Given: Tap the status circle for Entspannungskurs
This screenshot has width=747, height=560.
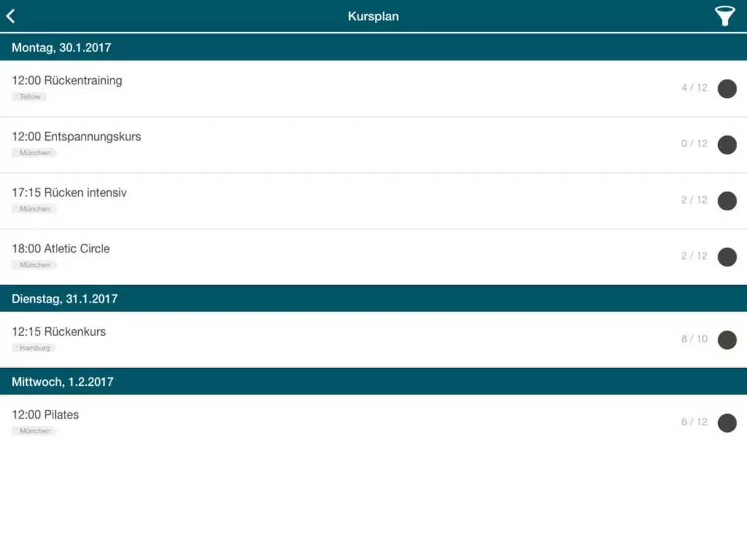Looking at the screenshot, I should click(x=727, y=145).
